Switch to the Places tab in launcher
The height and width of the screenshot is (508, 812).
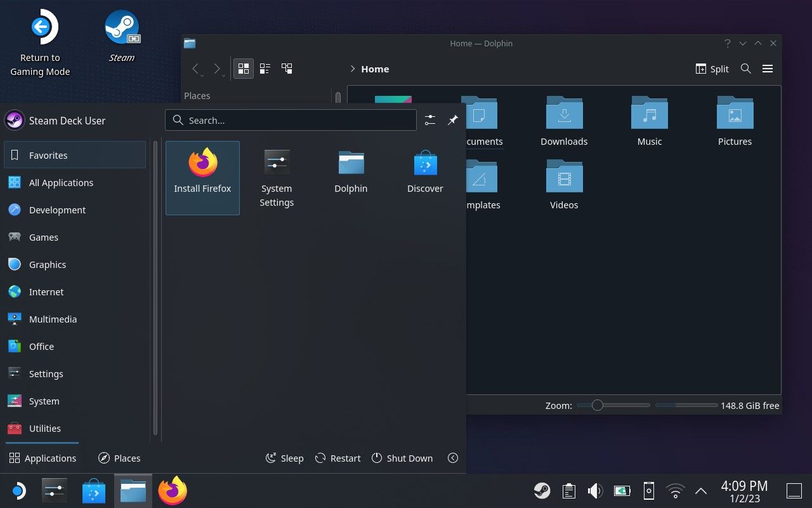pyautogui.click(x=119, y=458)
